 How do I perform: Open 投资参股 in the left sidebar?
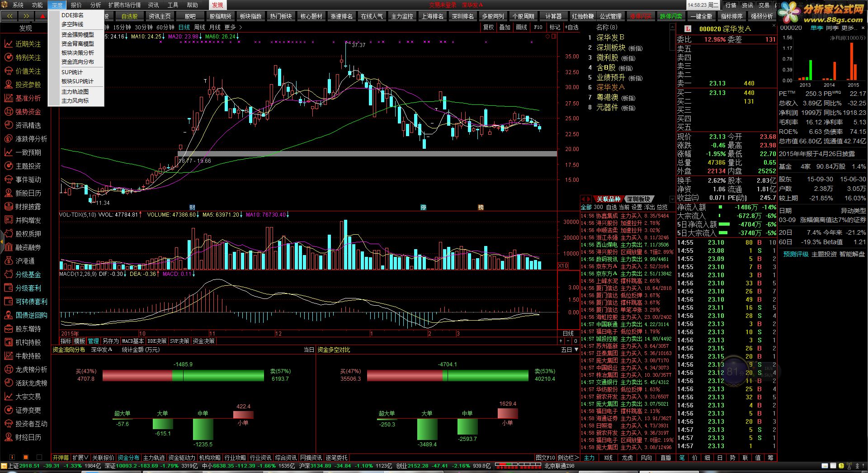[x=28, y=85]
